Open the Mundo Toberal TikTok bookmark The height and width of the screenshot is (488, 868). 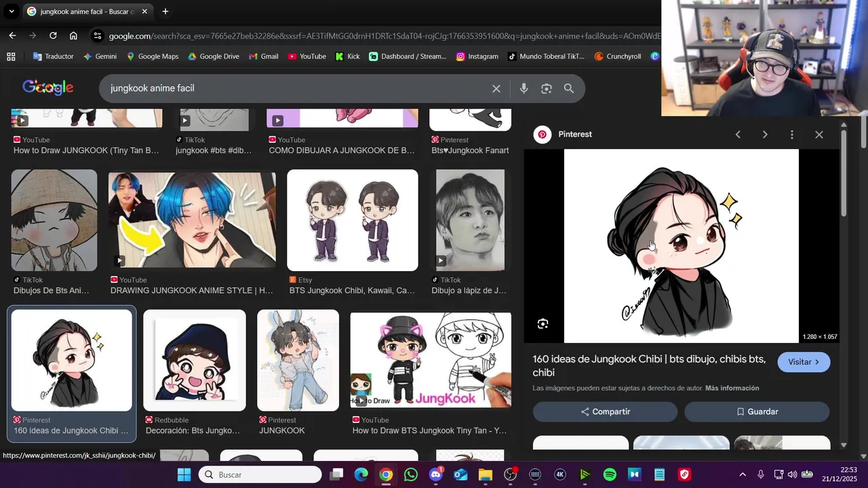click(546, 56)
